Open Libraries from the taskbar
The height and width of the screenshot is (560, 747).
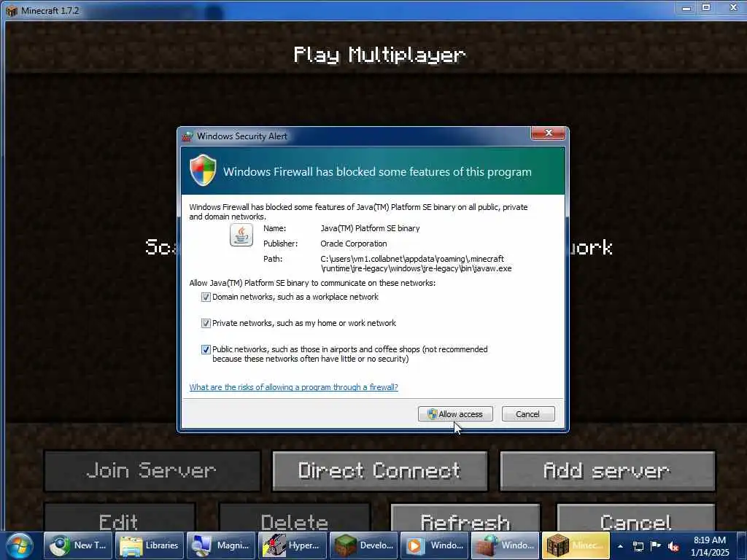pyautogui.click(x=149, y=545)
